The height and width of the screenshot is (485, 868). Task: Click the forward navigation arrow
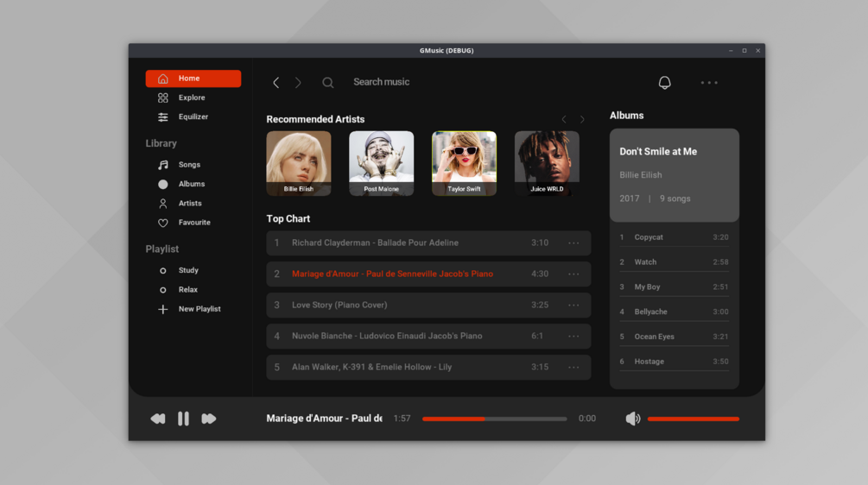pyautogui.click(x=298, y=82)
